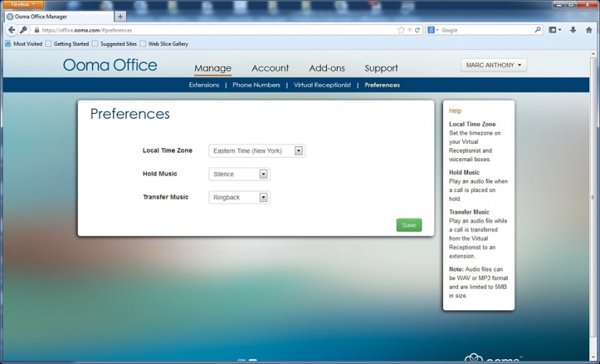Bookmark page with the star icon
The height and width of the screenshot is (364, 600).
tap(401, 30)
